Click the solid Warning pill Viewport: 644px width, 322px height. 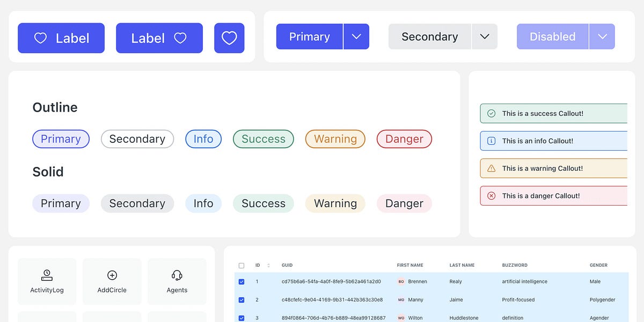click(x=335, y=203)
